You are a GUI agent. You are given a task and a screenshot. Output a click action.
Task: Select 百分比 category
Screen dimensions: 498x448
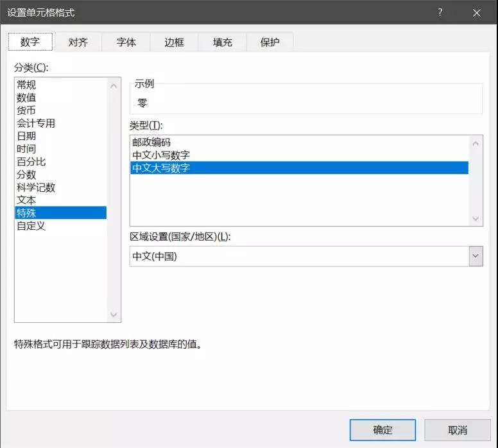(x=60, y=162)
